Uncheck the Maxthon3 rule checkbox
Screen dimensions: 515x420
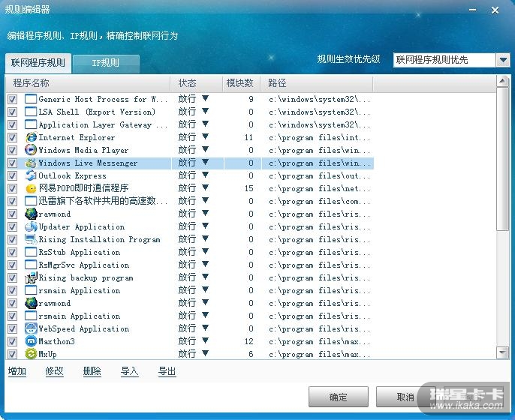coord(13,341)
